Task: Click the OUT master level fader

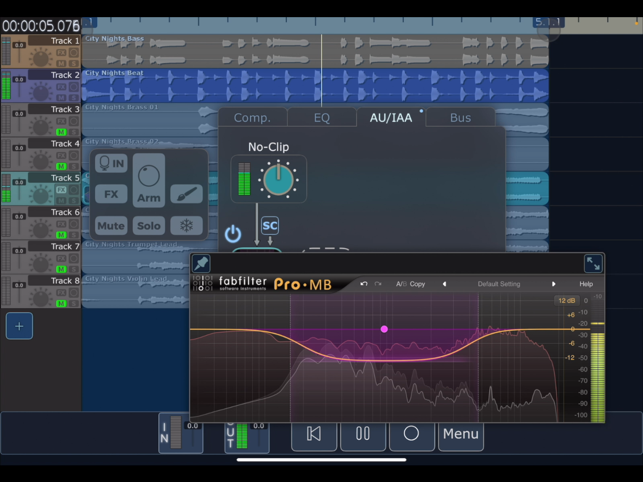Action: tap(258, 437)
